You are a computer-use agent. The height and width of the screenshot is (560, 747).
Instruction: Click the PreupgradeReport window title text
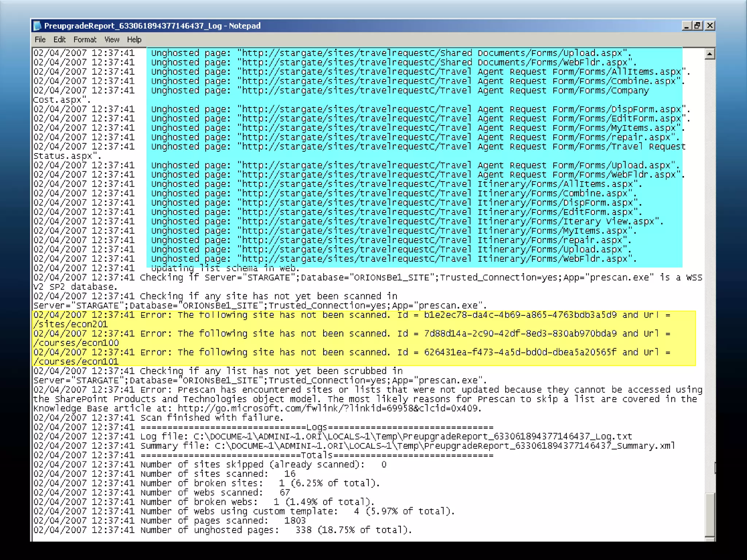152,26
